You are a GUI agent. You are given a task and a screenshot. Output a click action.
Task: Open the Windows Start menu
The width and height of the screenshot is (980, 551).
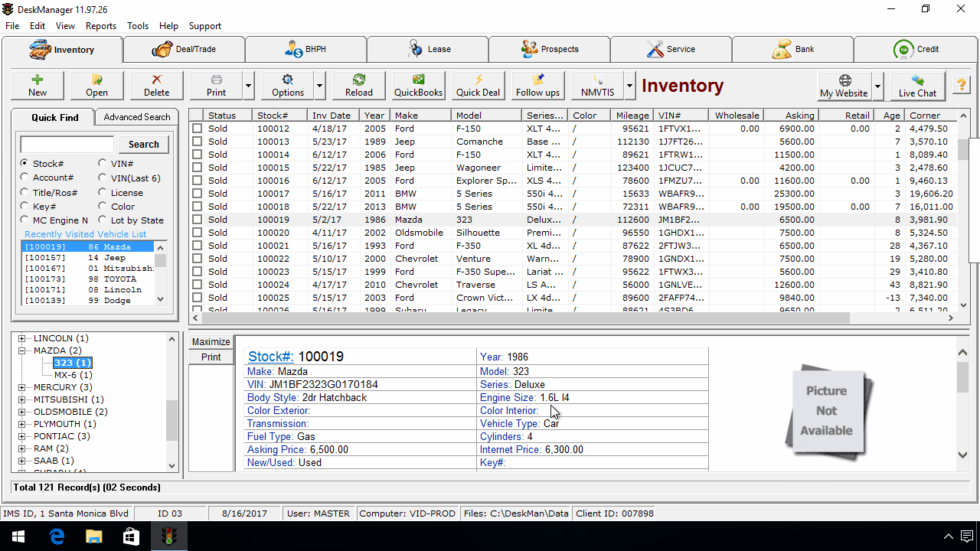pos(18,536)
